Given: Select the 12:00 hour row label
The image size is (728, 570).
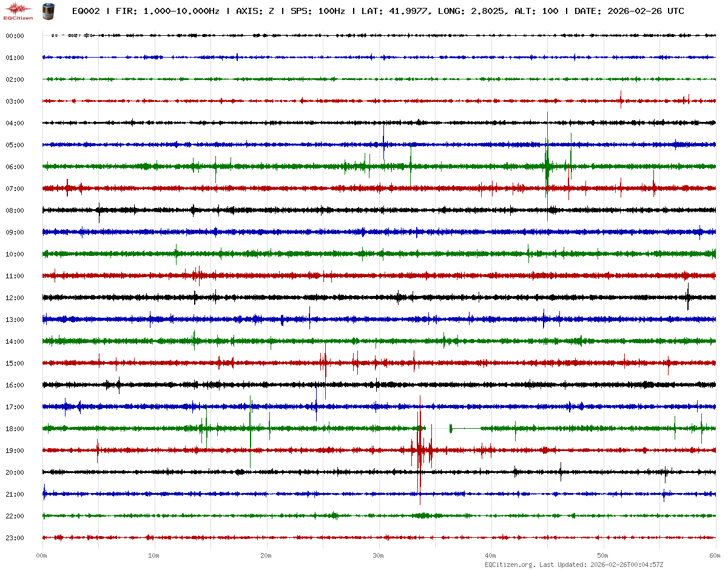Looking at the screenshot, I should click(x=15, y=298).
